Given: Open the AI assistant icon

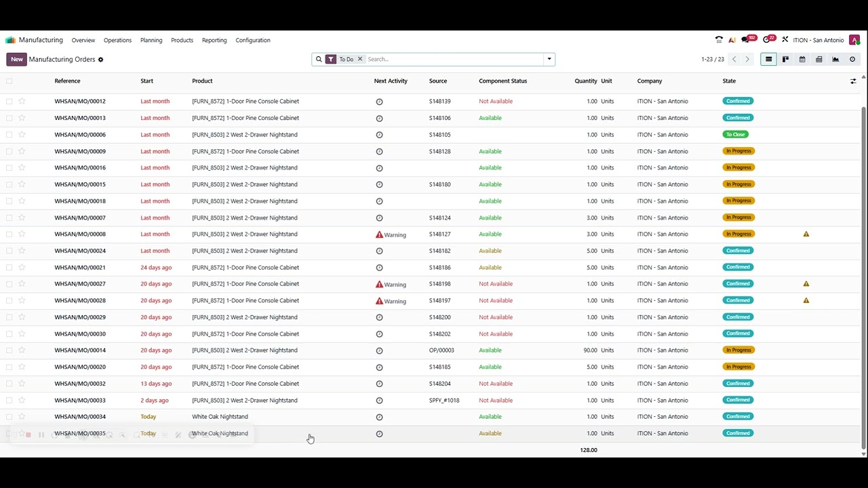Looking at the screenshot, I should point(732,40).
